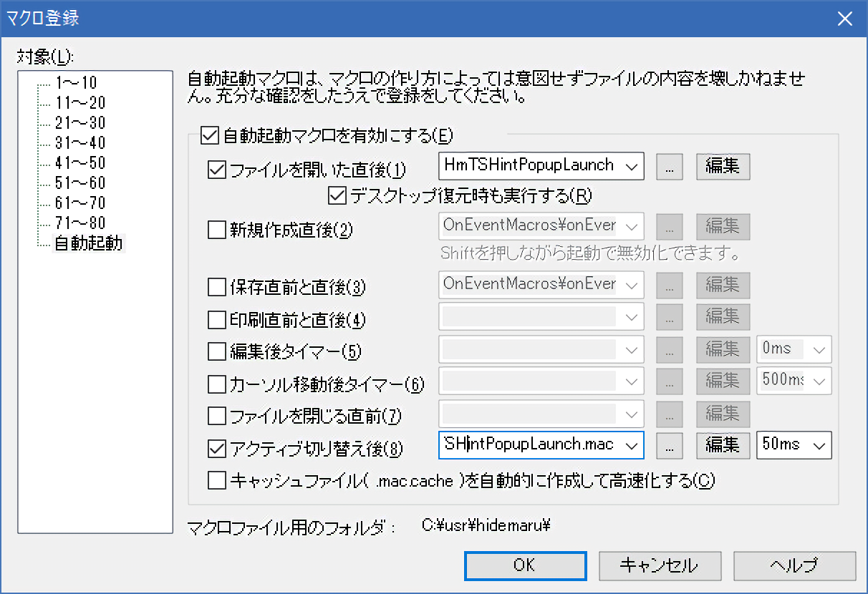Toggle 自動起動マクロを有効にする checkbox
The image size is (868, 594).
click(209, 134)
